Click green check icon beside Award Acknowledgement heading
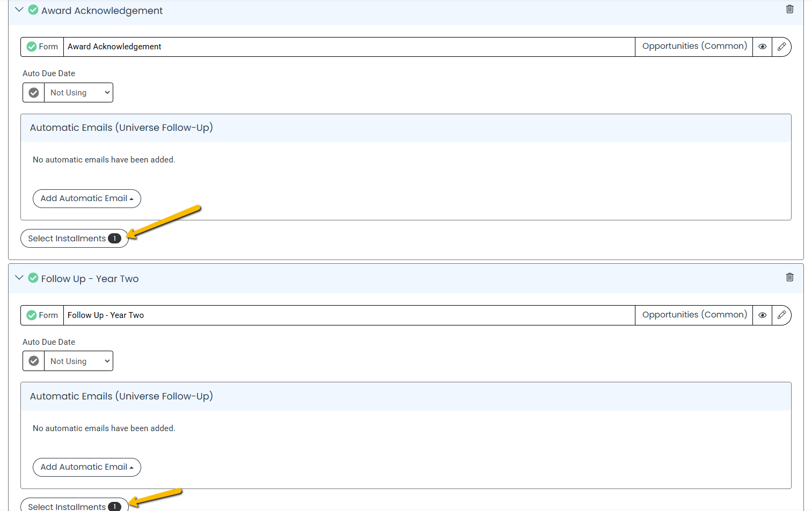 click(33, 10)
